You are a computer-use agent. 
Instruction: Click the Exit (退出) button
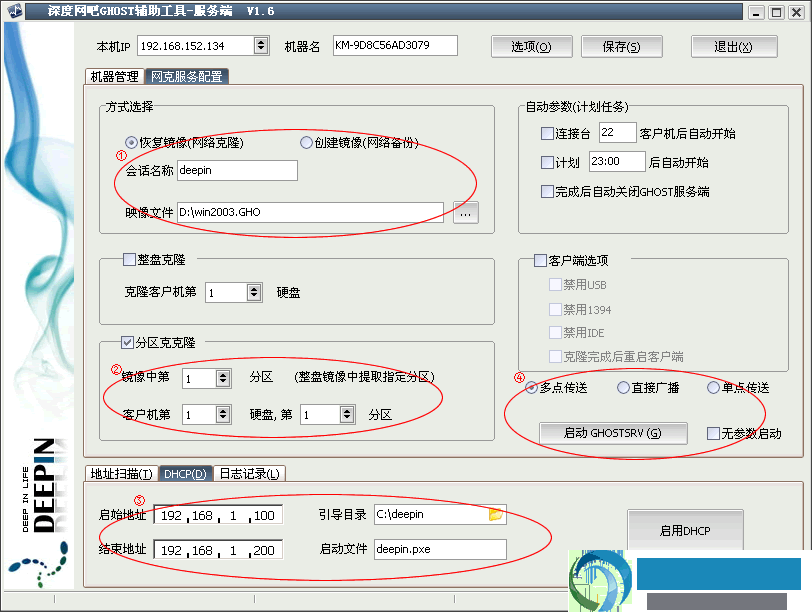pos(734,47)
